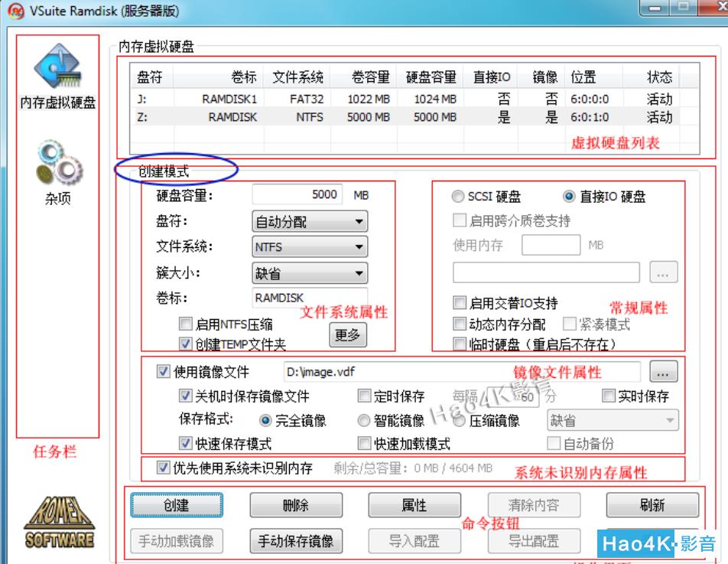Toggle the 快速保存模式 checkbox
Screen dimensions: 728x564
coord(185,443)
